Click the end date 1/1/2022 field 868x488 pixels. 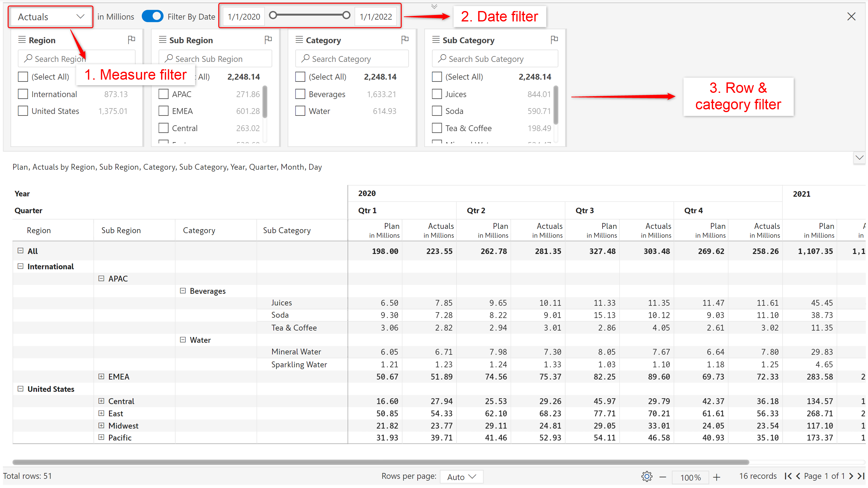coord(375,17)
